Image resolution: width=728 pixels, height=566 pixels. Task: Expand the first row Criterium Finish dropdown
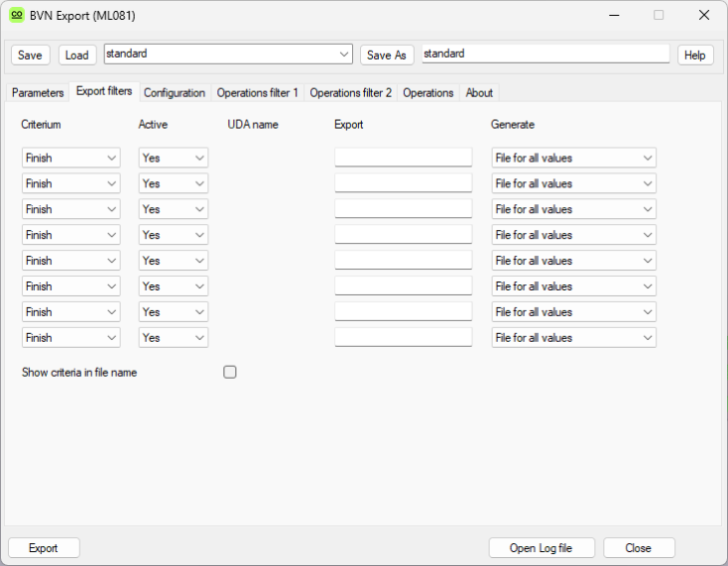[x=71, y=157]
